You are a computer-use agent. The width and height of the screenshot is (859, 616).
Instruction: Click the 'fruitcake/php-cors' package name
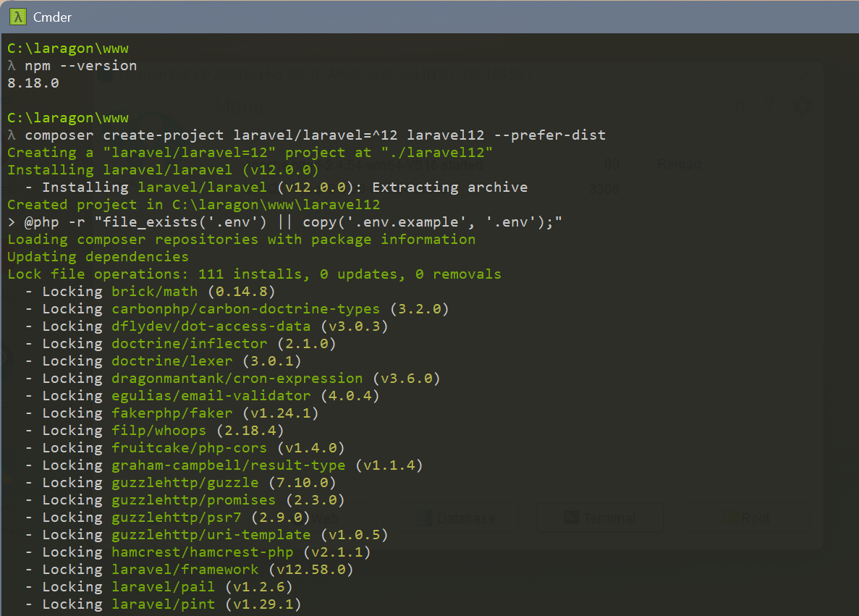click(x=190, y=448)
